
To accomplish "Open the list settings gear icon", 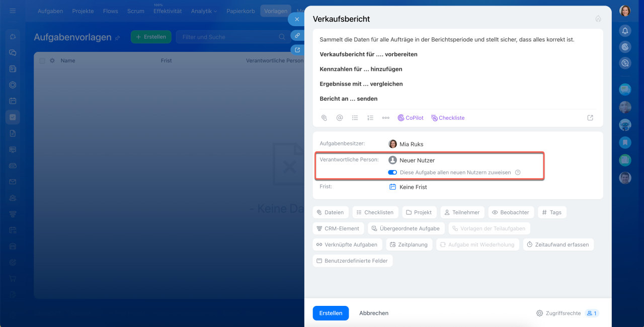I will [x=52, y=60].
